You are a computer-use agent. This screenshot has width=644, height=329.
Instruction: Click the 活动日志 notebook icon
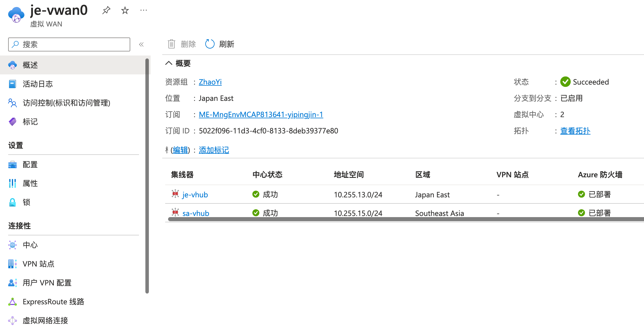13,84
